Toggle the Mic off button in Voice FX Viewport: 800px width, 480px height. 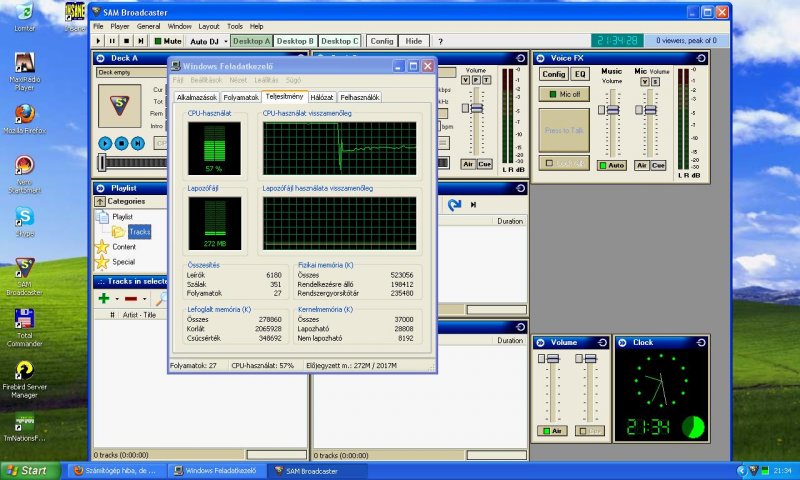[x=563, y=93]
